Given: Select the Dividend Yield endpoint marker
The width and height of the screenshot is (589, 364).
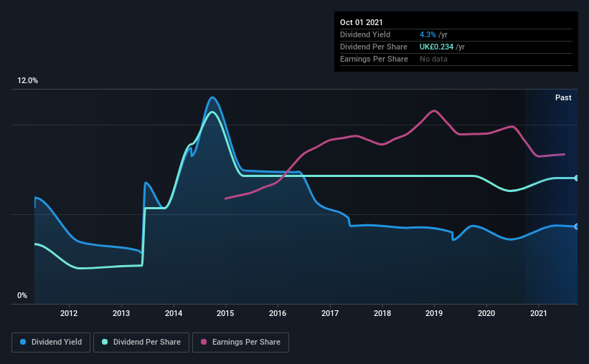Looking at the screenshot, I should tap(577, 226).
